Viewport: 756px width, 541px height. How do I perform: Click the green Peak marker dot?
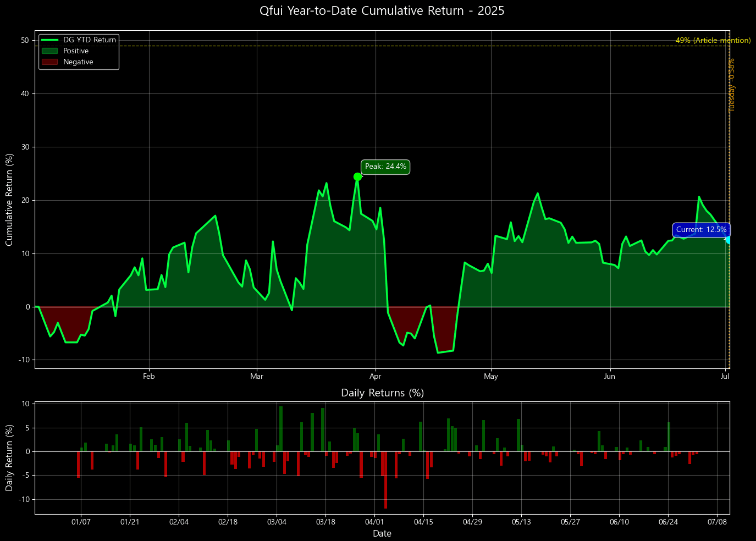357,176
